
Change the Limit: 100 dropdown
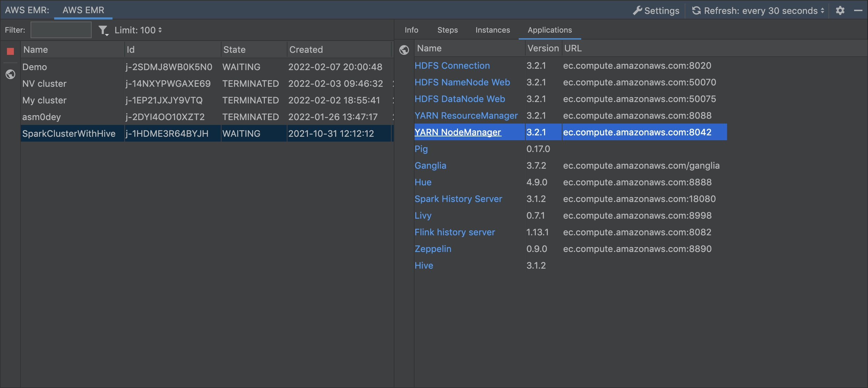(138, 30)
